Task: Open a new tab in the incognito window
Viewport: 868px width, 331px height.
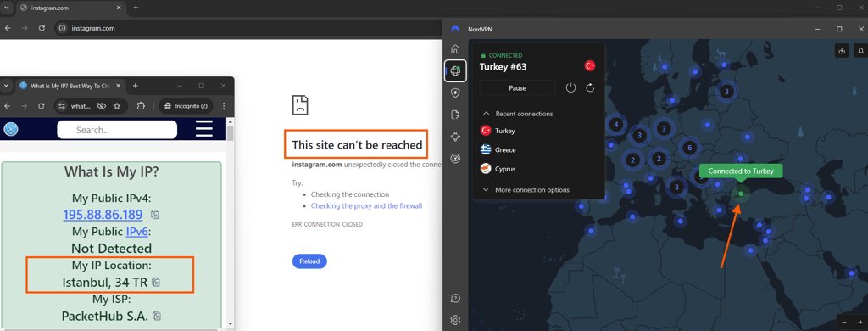Action: point(136,86)
